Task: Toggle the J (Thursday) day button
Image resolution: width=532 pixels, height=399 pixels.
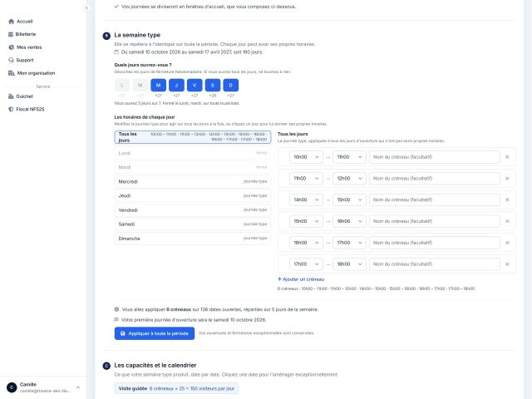Action: [x=176, y=85]
